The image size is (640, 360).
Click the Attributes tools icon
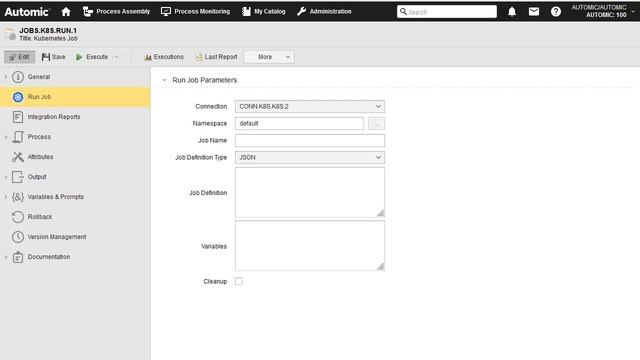tap(18, 157)
